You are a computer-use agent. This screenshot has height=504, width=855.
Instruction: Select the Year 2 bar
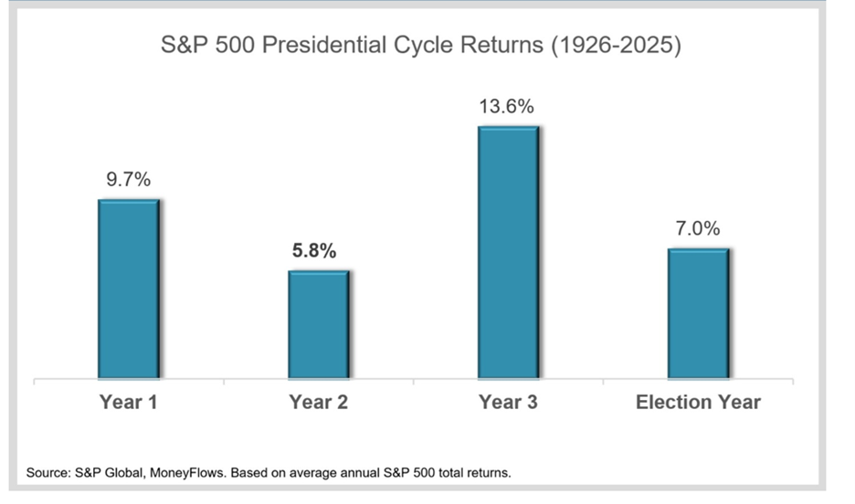319,324
